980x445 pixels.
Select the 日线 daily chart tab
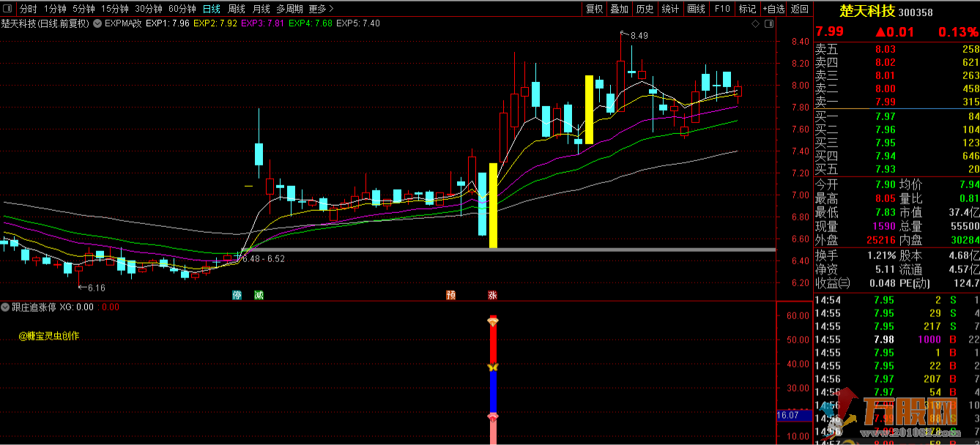coord(211,9)
